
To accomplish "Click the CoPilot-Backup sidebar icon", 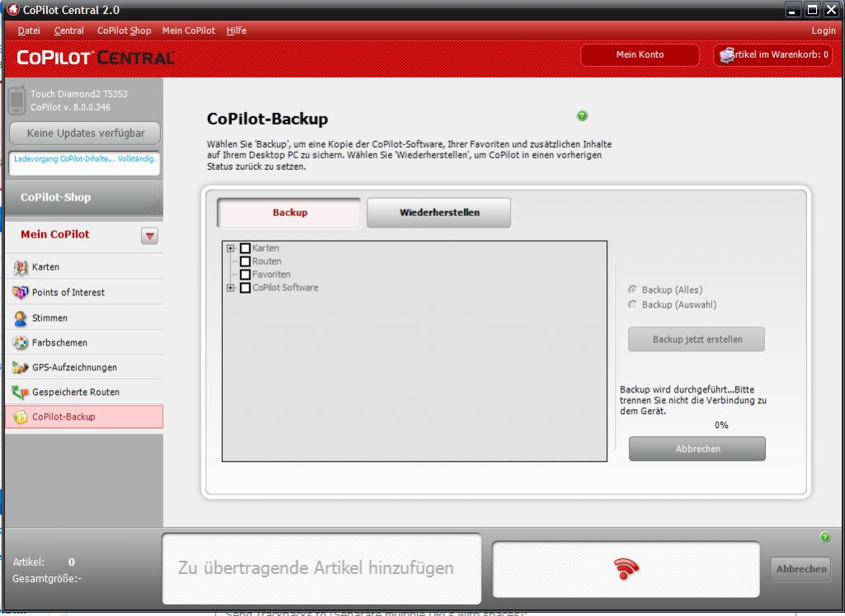I will pos(21,416).
